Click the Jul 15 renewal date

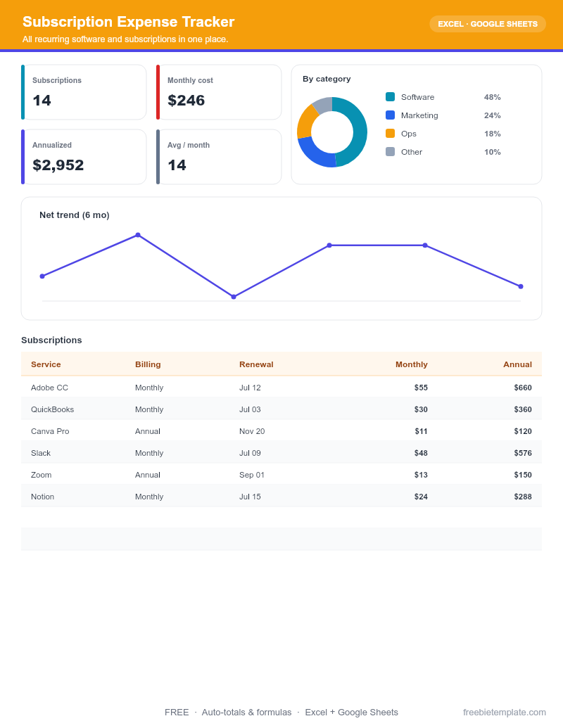point(250,497)
